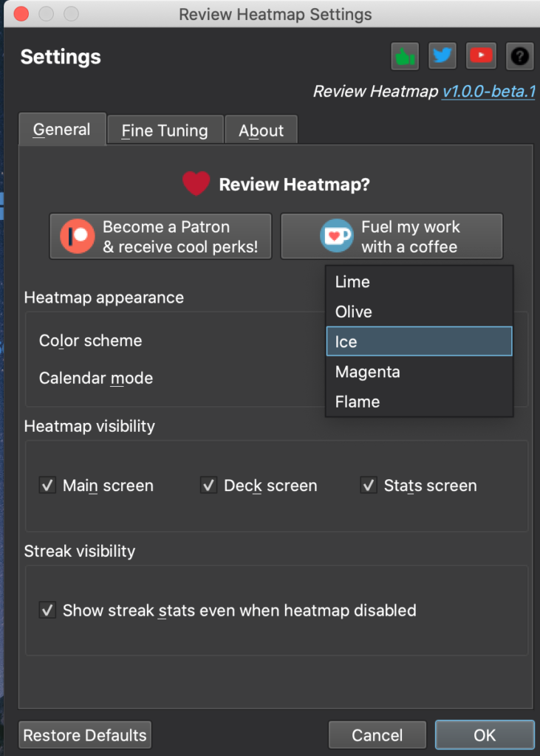Select Lime from color scheme list

420,281
